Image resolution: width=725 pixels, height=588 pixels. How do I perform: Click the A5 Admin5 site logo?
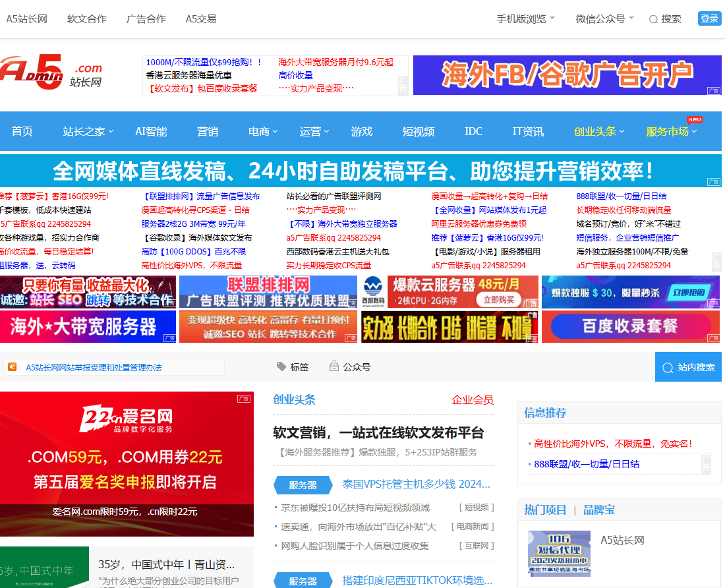coord(51,73)
